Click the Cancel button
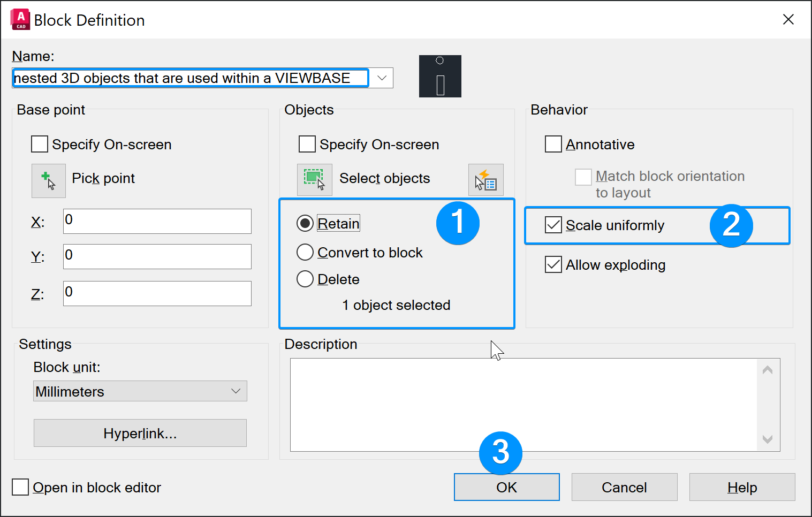Viewport: 812px width, 517px height. [x=624, y=487]
